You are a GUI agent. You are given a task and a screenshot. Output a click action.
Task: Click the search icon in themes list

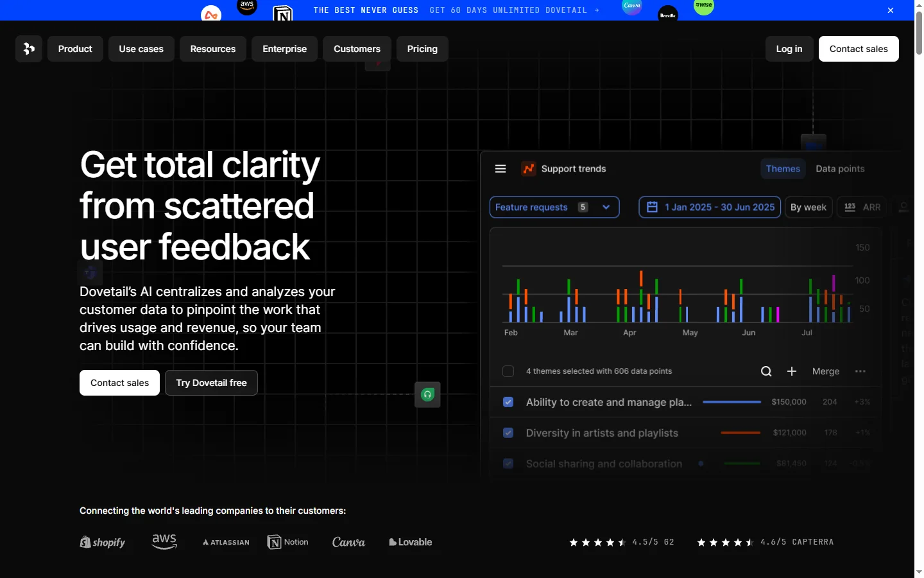(x=766, y=371)
